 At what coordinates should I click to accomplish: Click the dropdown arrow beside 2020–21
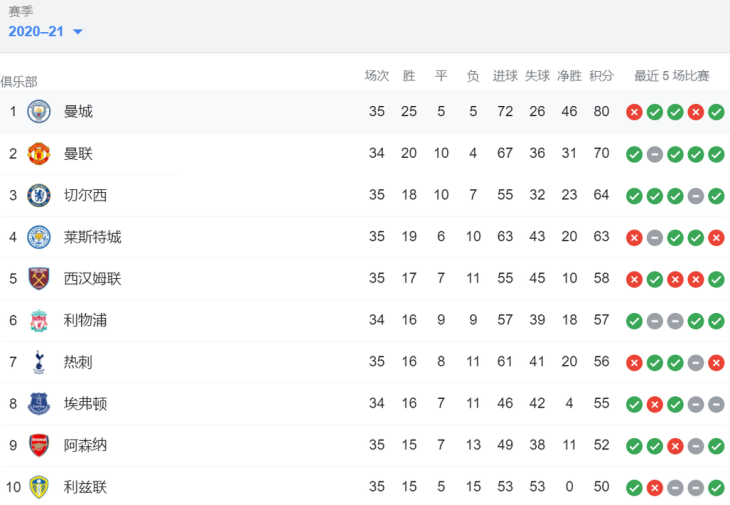78,32
